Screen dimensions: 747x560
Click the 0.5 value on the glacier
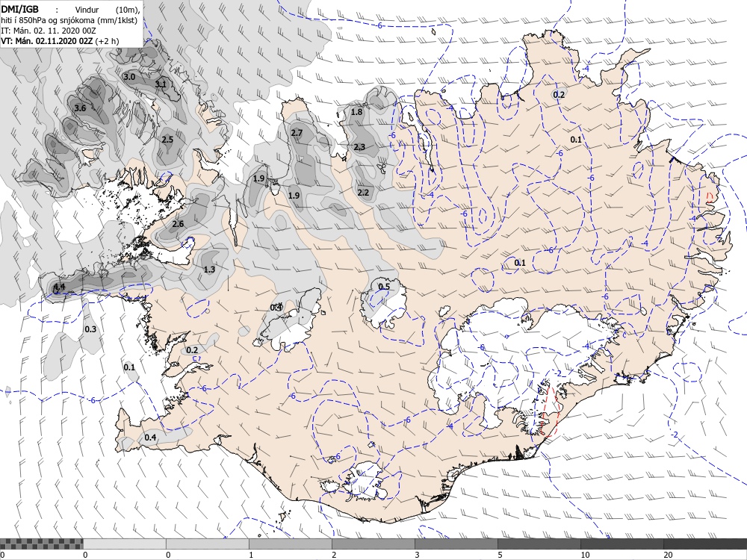(x=383, y=286)
